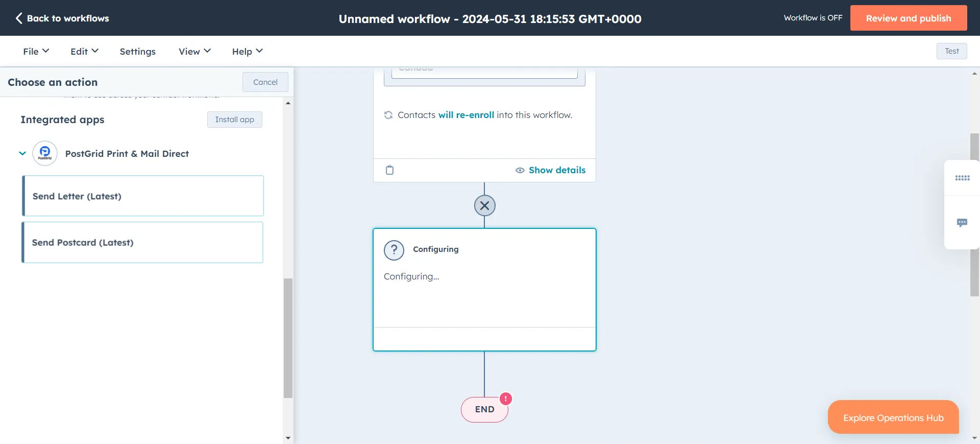The width and height of the screenshot is (980, 444).
Task: Open the View menu
Action: tap(194, 51)
